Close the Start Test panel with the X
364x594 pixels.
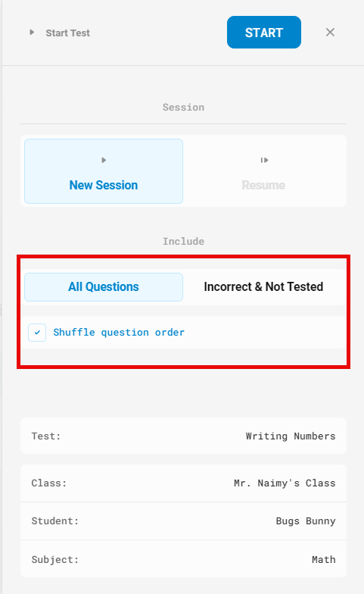[330, 32]
